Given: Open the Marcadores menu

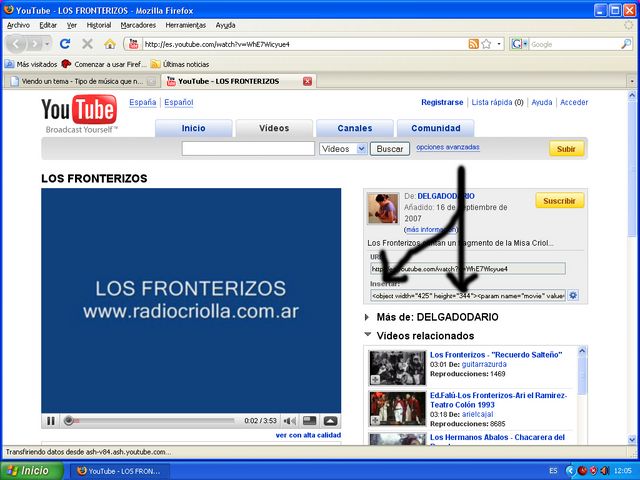Looking at the screenshot, I should [138, 24].
